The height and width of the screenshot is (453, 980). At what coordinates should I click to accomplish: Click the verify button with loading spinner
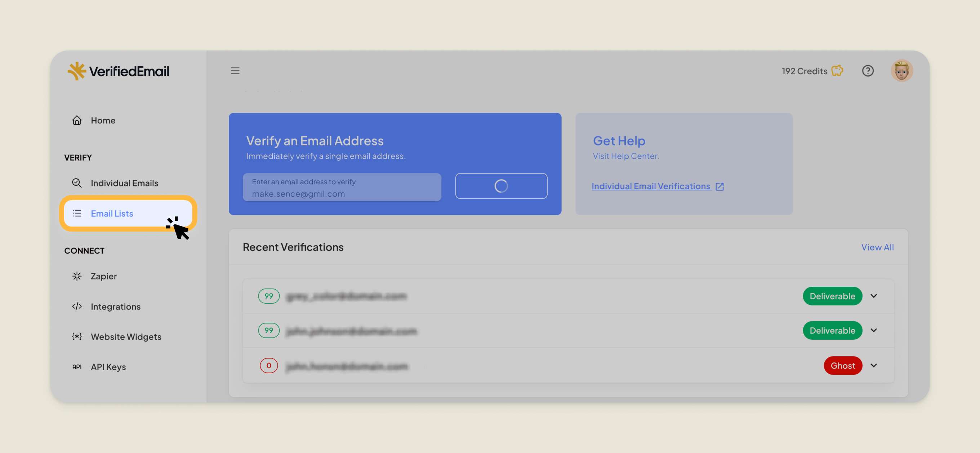click(501, 186)
